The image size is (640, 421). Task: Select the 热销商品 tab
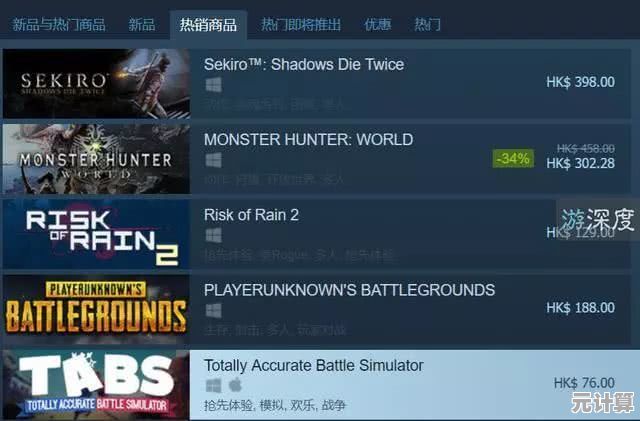click(x=208, y=25)
